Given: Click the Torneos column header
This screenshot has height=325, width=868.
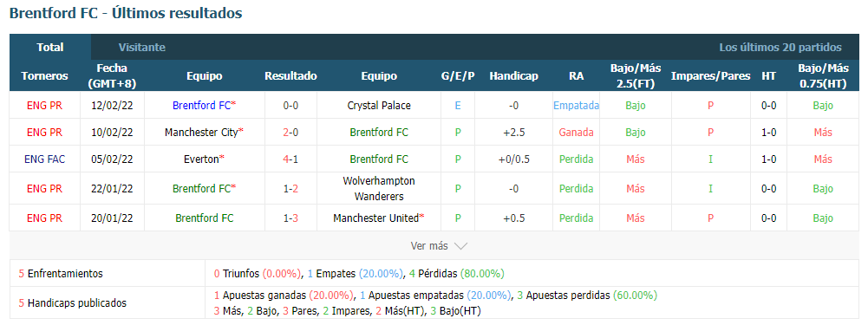Looking at the screenshot, I should [x=45, y=76].
